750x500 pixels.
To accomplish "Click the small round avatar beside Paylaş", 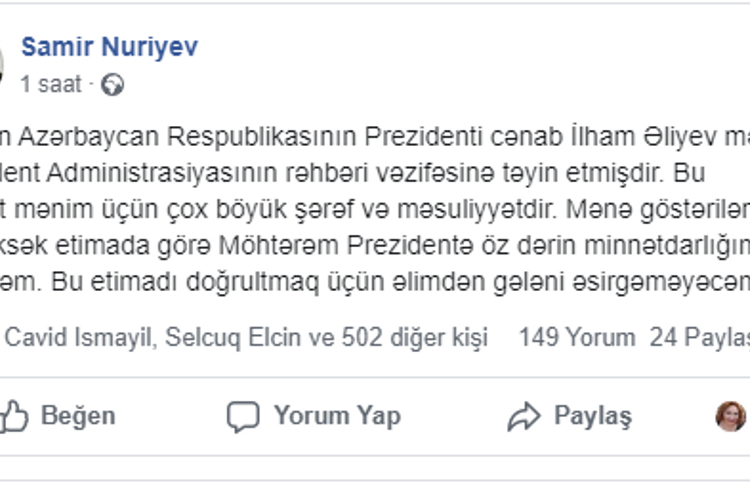I will tap(731, 416).
